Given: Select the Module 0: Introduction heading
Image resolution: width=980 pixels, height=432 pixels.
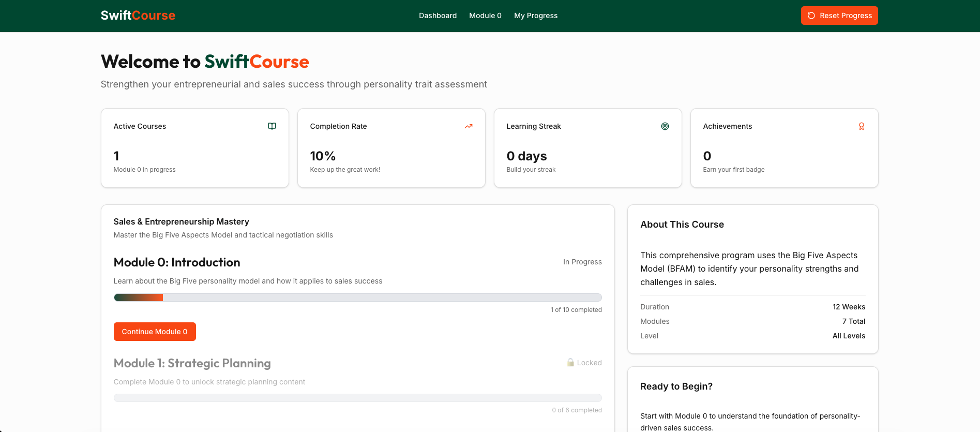Looking at the screenshot, I should click(177, 262).
